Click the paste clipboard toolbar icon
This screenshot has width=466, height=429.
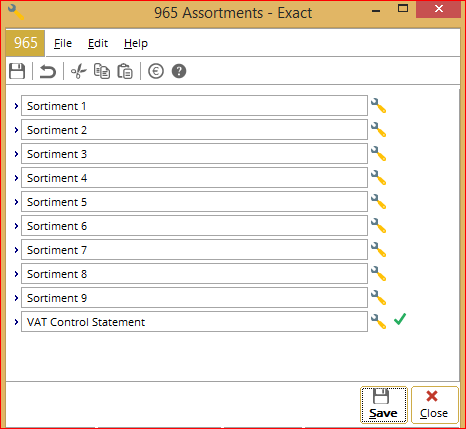(x=125, y=71)
